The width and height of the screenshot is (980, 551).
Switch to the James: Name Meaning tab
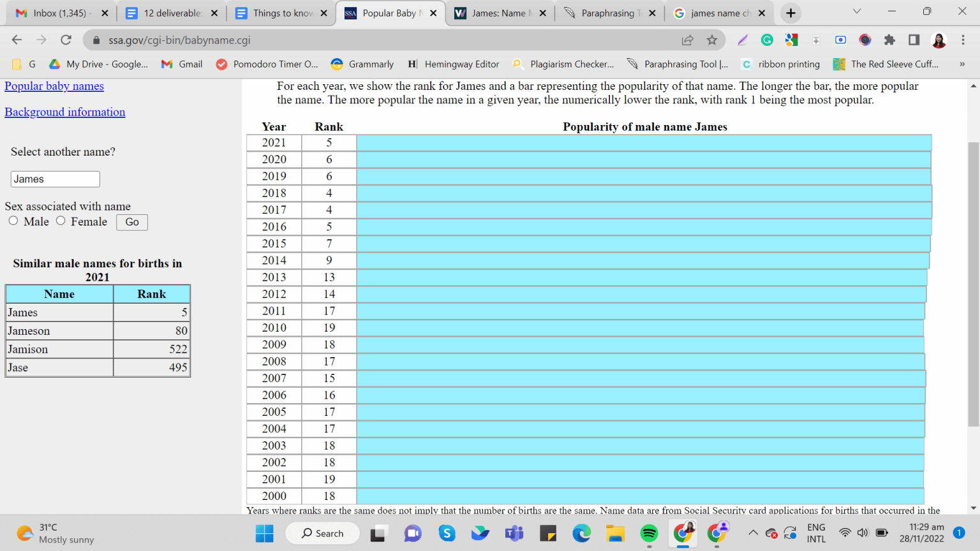pyautogui.click(x=500, y=13)
